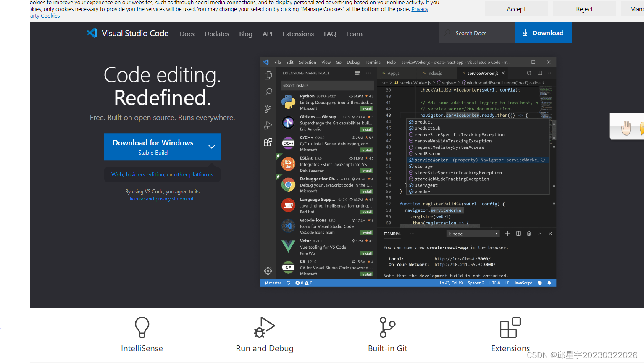Click Install for the ESLint extension
Viewport: 644px width, 363px height.
(367, 171)
